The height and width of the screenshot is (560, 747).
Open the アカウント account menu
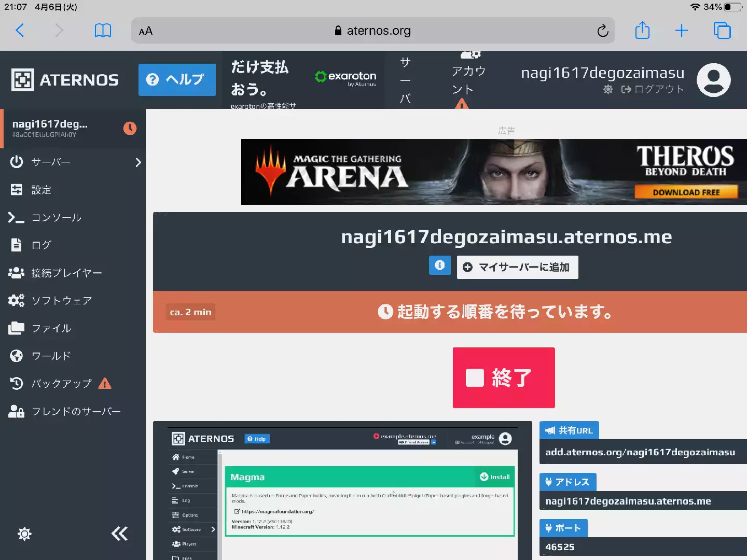(468, 80)
